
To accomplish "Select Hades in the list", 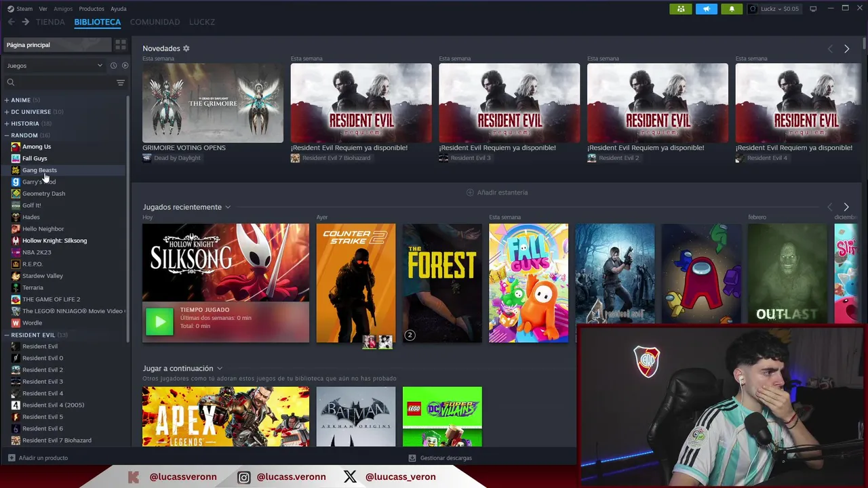I will [x=31, y=217].
